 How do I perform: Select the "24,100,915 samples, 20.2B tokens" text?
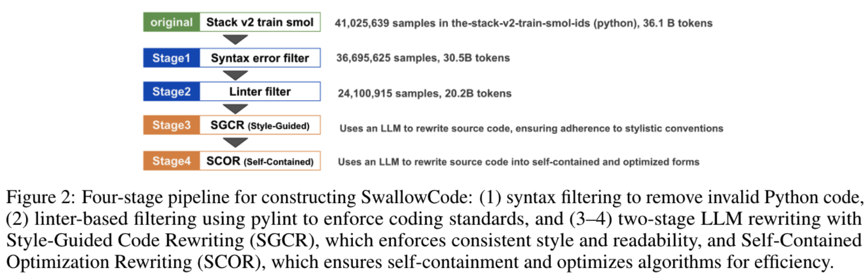pos(424,93)
